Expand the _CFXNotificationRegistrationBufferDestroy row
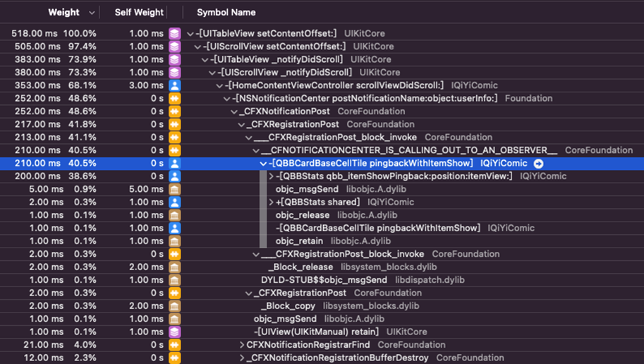The width and height of the screenshot is (644, 364). tap(242, 358)
